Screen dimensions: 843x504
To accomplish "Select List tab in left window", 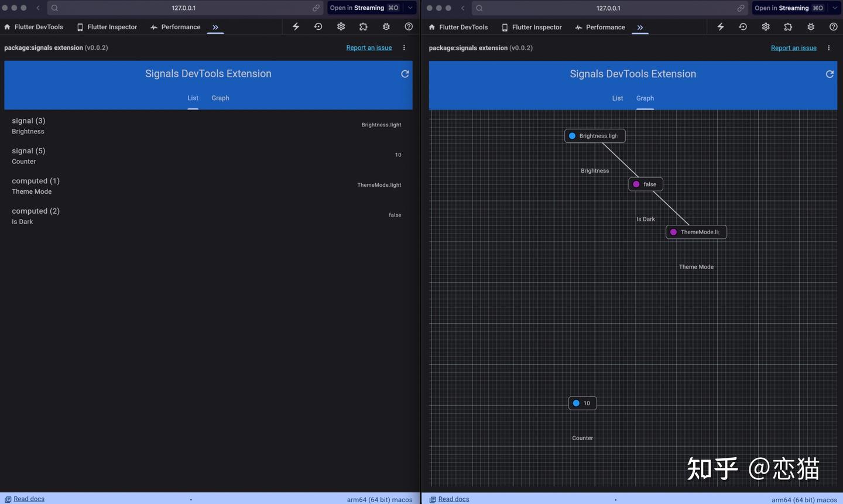I will (193, 98).
